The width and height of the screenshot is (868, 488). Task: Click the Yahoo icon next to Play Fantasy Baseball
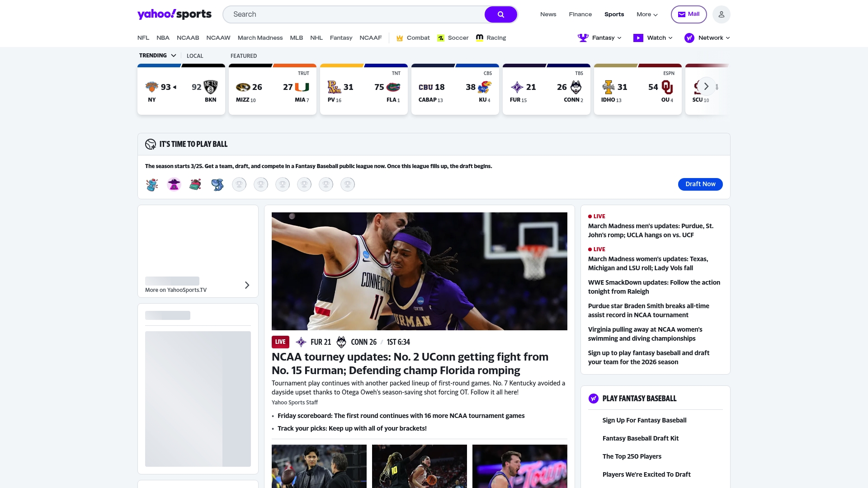(x=593, y=399)
